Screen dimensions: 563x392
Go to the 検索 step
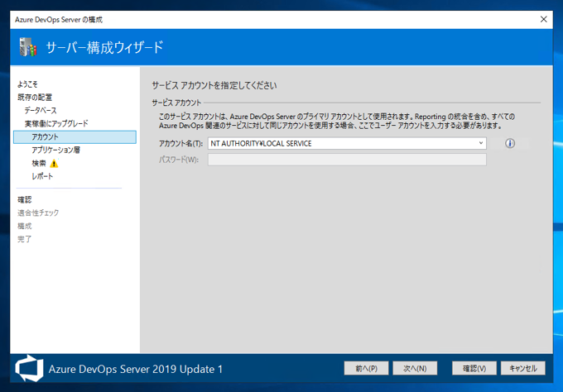pos(39,163)
